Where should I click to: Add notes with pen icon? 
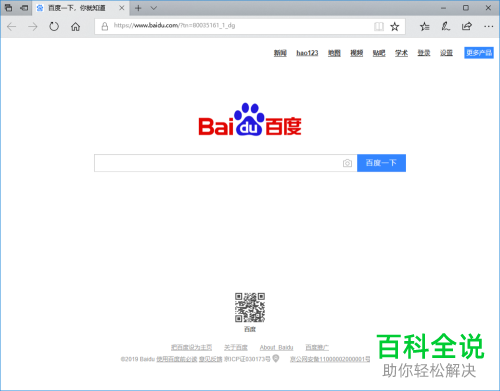point(446,26)
